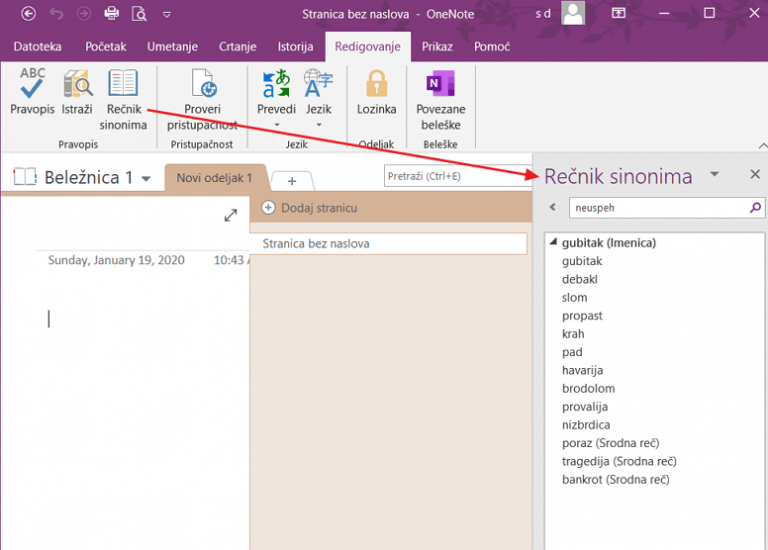This screenshot has height=550, width=768.
Task: Open Povezane beleške linked notes
Action: [441, 99]
